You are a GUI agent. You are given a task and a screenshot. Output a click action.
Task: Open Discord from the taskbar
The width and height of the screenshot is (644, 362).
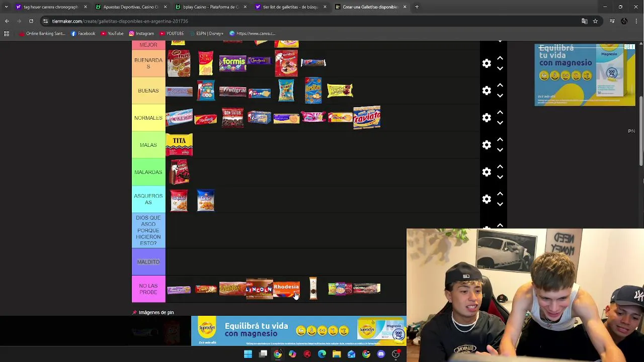coord(381,354)
